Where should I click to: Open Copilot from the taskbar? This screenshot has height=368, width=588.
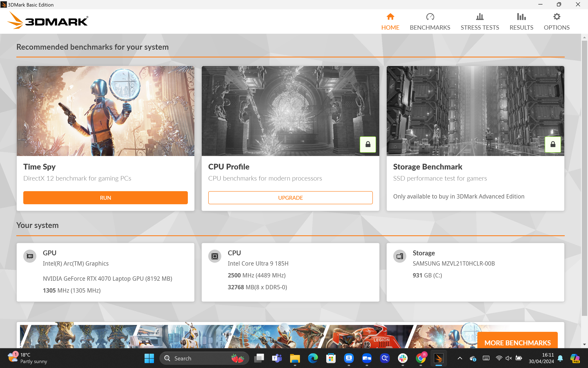(x=575, y=358)
